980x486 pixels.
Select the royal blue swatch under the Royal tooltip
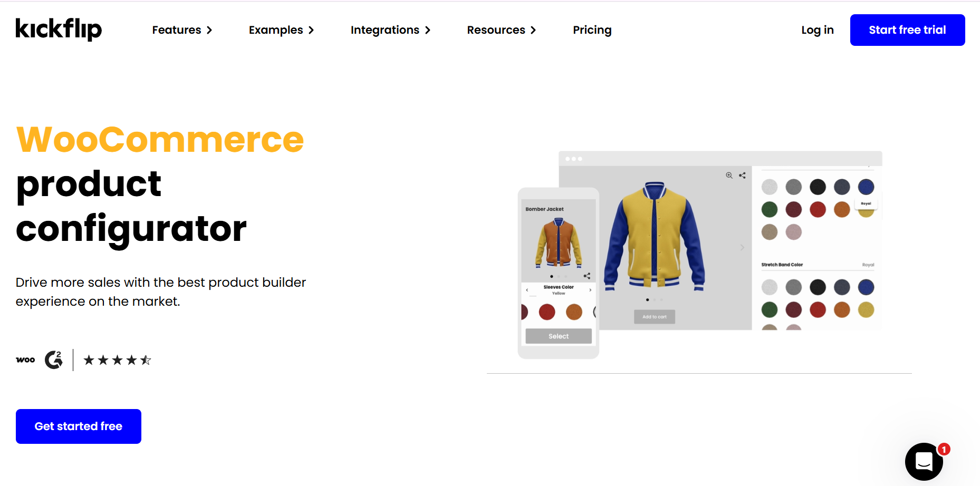[866, 187]
